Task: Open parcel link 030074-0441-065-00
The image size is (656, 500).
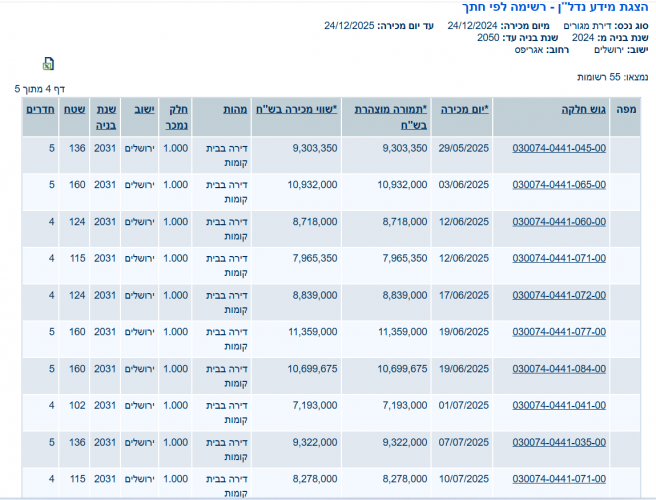Action: pos(559,185)
